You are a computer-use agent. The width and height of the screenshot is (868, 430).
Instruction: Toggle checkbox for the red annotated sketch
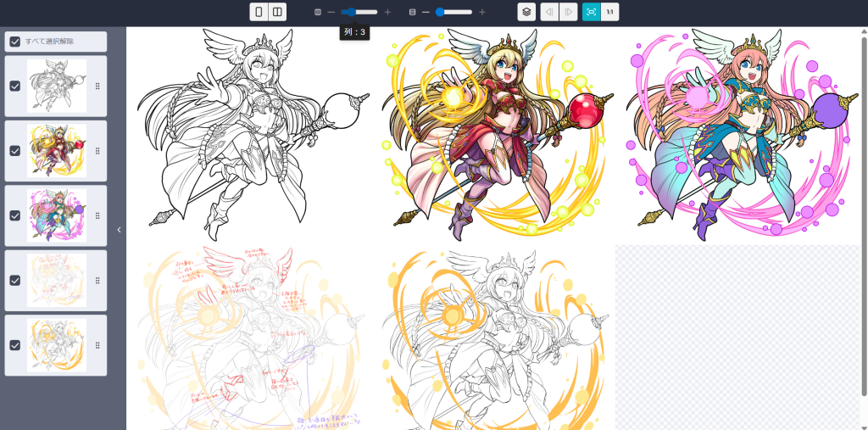tap(15, 280)
